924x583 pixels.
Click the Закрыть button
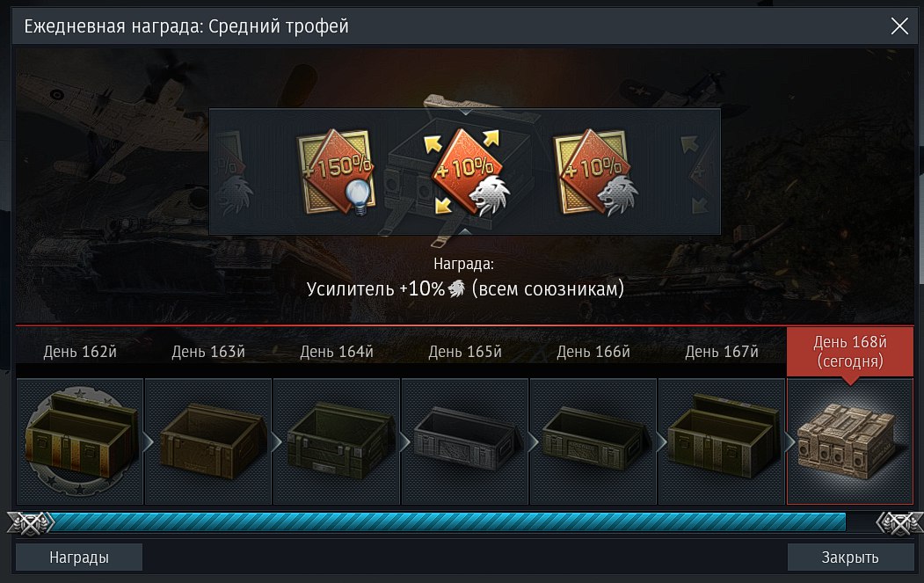coord(850,557)
